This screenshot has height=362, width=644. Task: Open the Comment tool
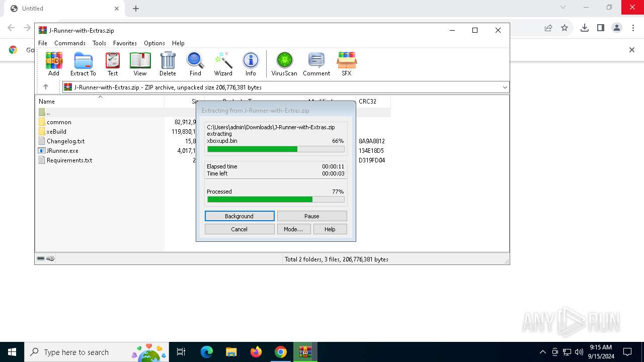[x=316, y=64]
